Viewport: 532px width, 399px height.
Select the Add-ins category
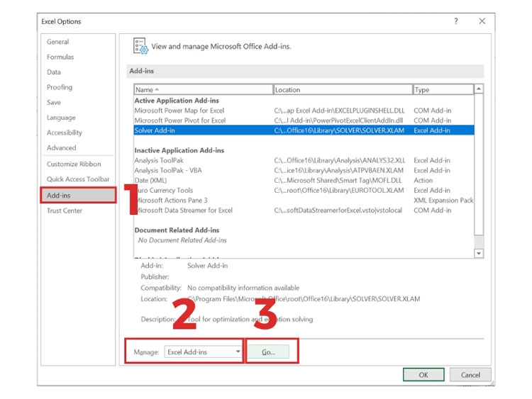click(x=78, y=196)
